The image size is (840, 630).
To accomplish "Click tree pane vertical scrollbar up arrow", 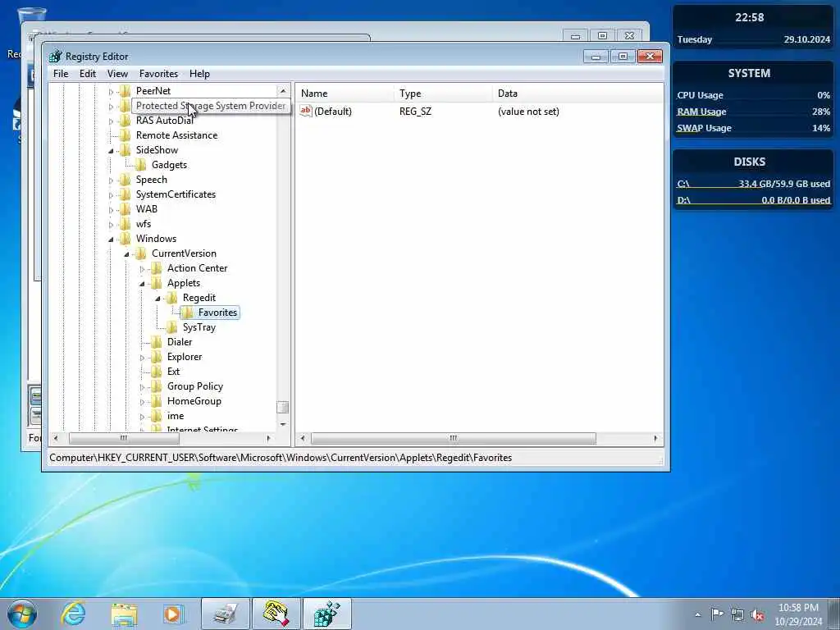I will (x=283, y=90).
